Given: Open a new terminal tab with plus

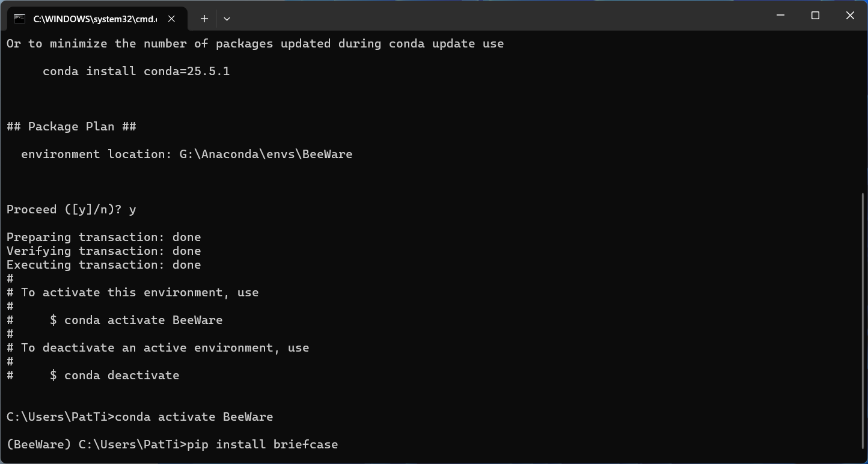Looking at the screenshot, I should [x=204, y=19].
